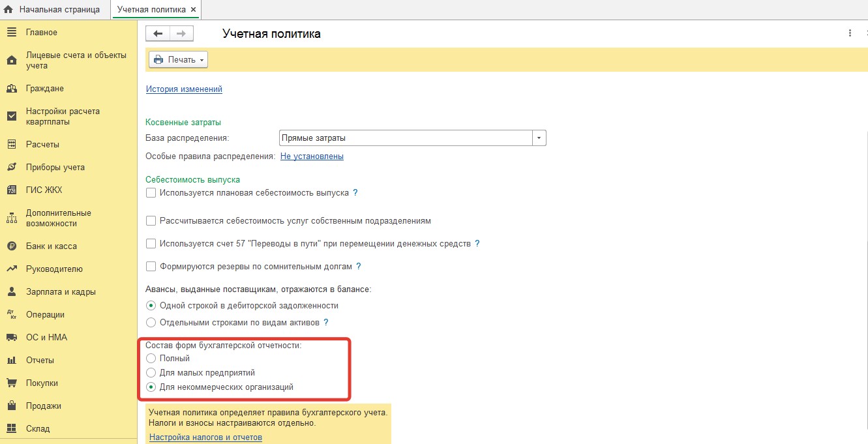Choose Отдельными строками по видам активов

[151, 323]
